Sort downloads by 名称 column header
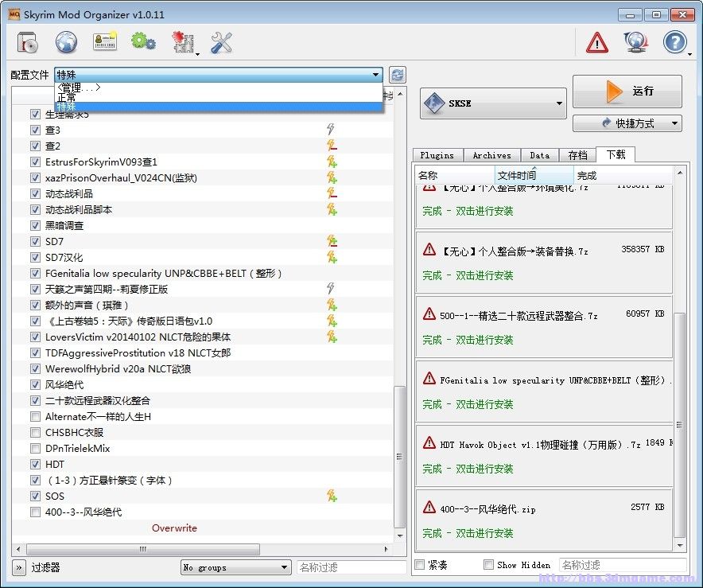This screenshot has width=703, height=588. [455, 175]
